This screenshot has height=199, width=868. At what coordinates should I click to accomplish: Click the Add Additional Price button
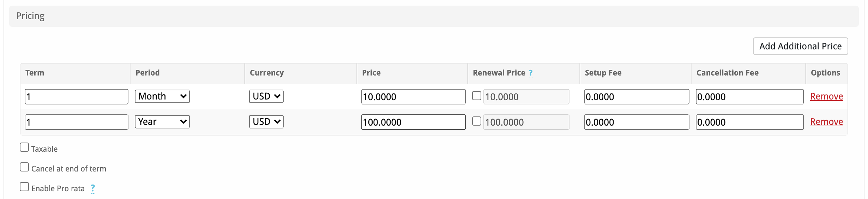[800, 46]
